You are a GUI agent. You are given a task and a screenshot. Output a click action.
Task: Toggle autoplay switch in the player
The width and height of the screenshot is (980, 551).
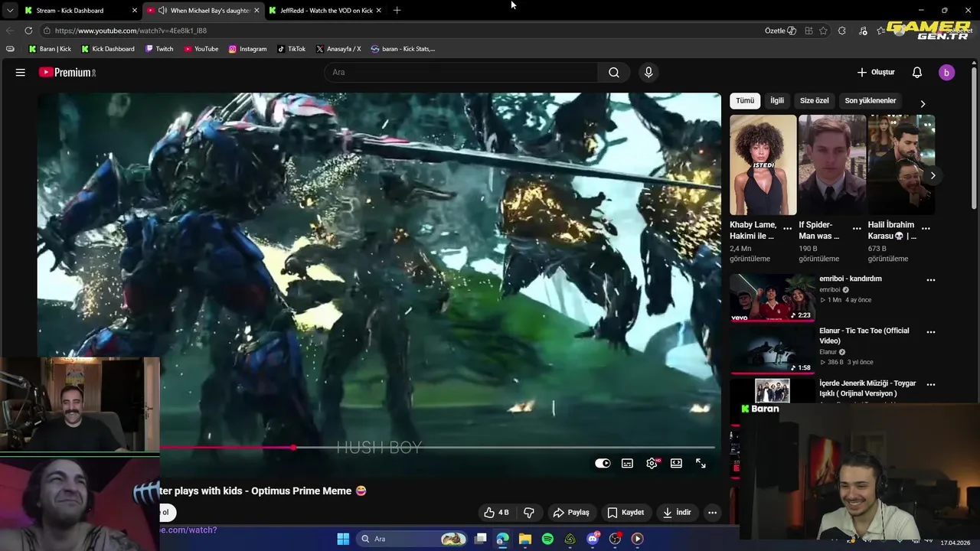point(603,463)
